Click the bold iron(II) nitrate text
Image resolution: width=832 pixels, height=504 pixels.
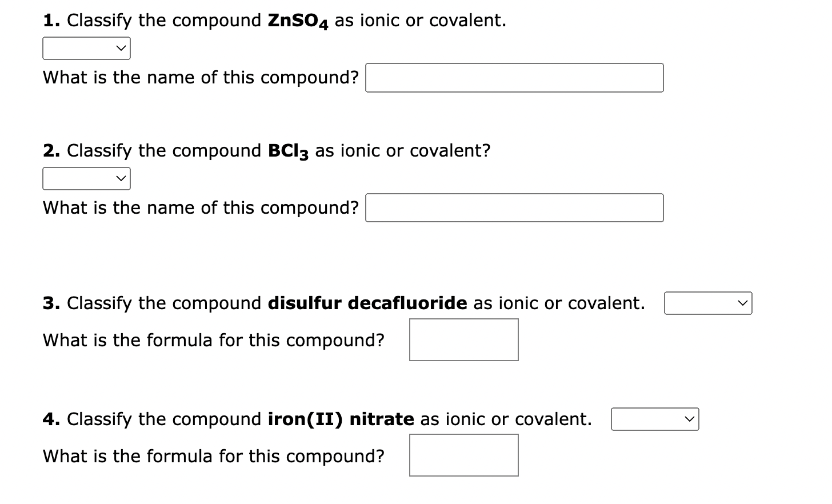point(341,419)
